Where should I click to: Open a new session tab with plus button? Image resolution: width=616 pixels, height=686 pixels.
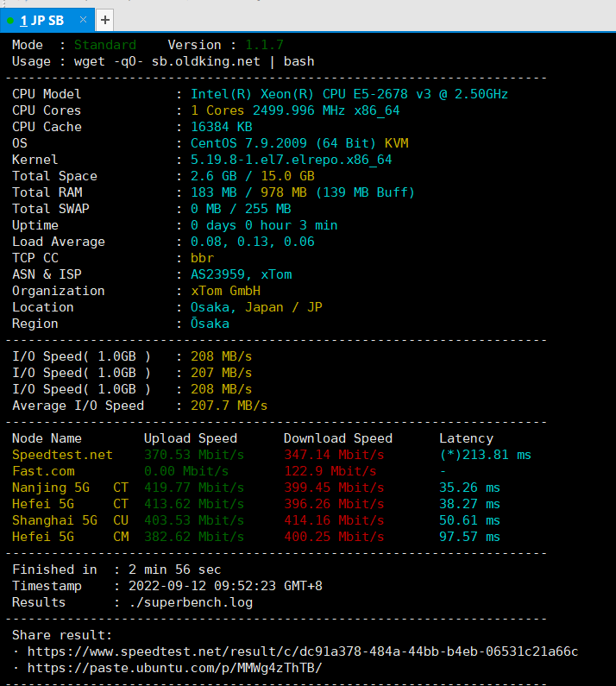pos(105,20)
